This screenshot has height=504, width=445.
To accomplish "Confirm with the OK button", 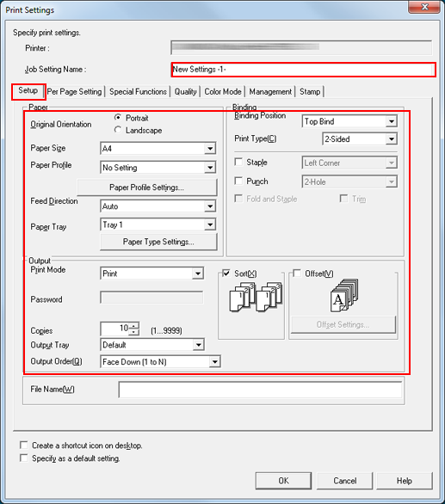I will 283,481.
